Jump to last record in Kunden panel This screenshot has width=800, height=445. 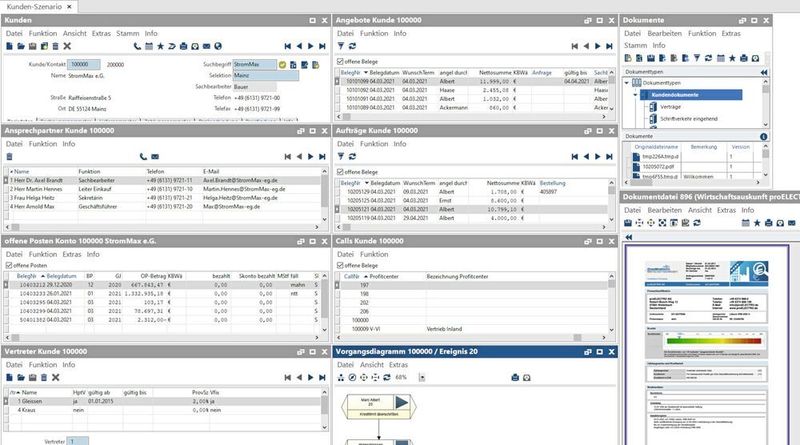pyautogui.click(x=319, y=46)
